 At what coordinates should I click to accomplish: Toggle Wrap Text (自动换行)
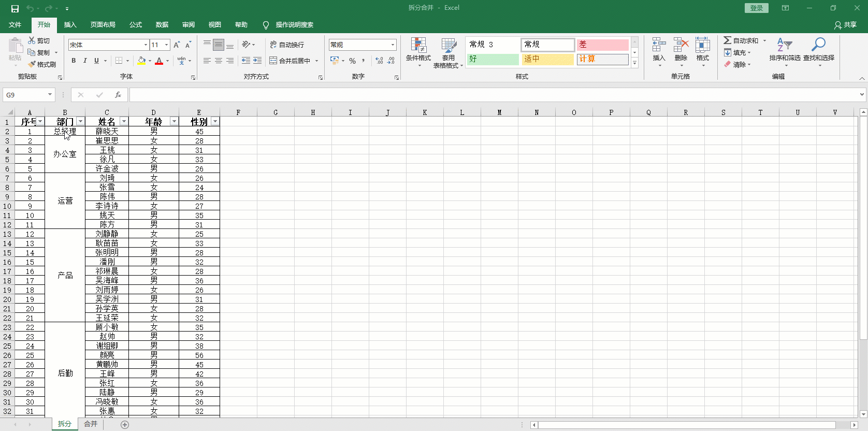tap(287, 45)
